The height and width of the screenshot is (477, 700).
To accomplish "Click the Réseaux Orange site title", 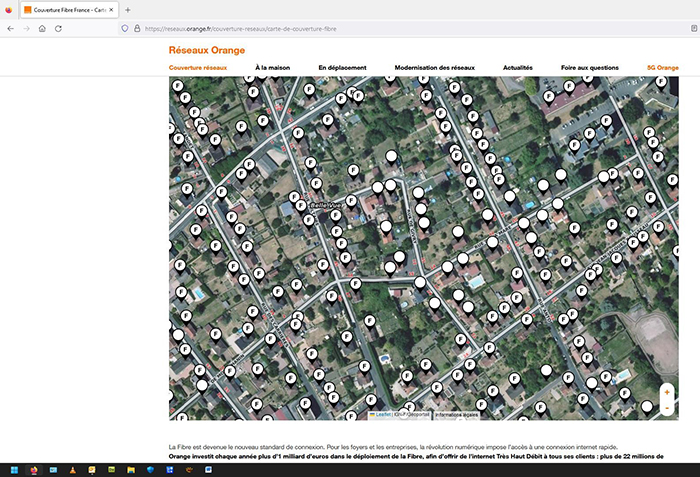I will click(207, 50).
